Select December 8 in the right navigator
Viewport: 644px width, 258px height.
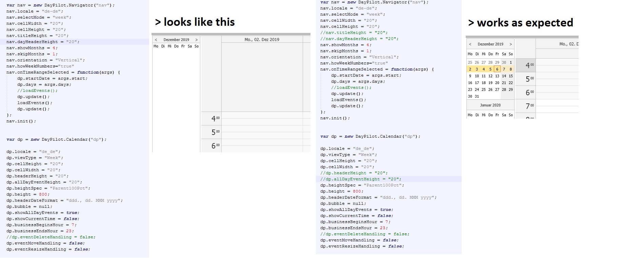click(x=511, y=69)
